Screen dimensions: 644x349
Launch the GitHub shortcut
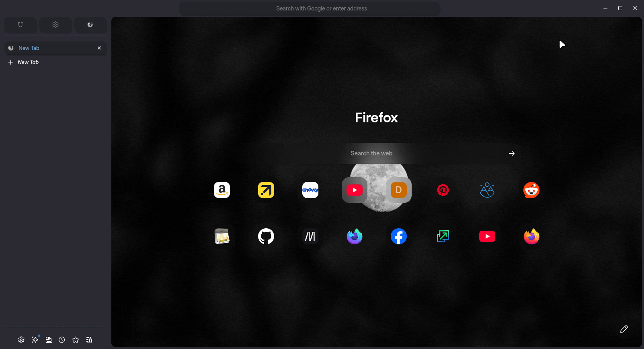pos(266,236)
